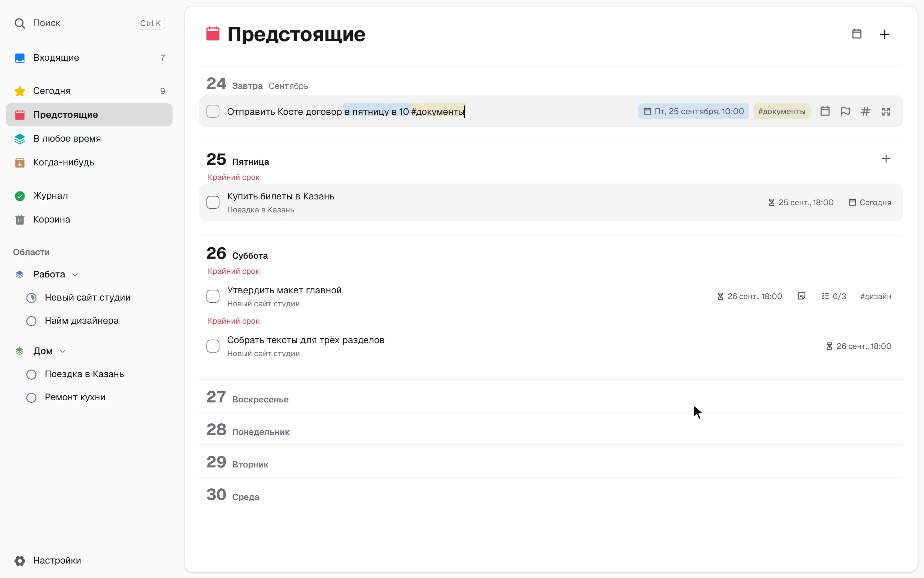Viewport: 924px width, 578px height.
Task: Open Входящие list
Action: pos(89,58)
